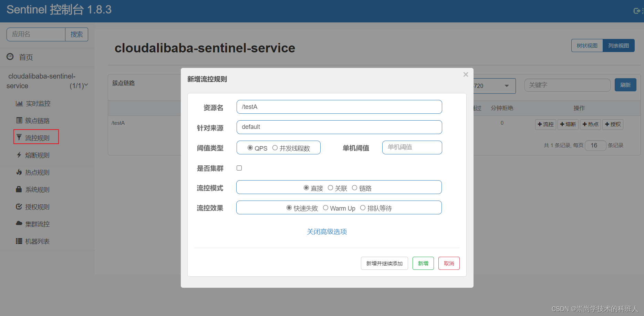Click the lock icon for 系统规则

19,189
